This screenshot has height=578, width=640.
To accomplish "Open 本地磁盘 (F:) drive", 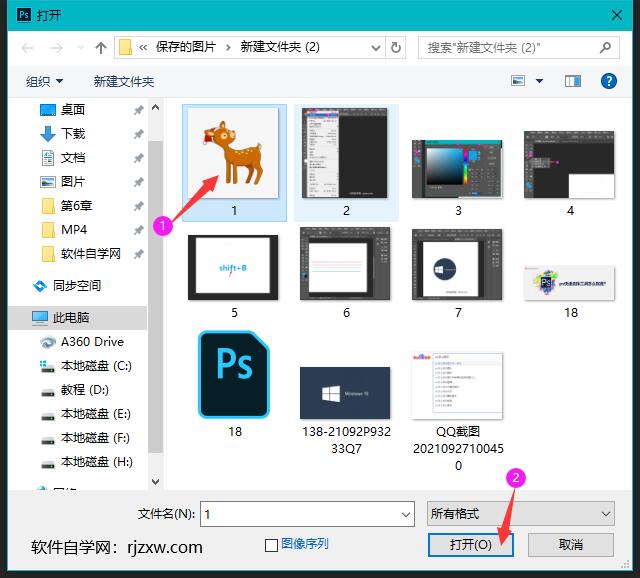I will 95,438.
